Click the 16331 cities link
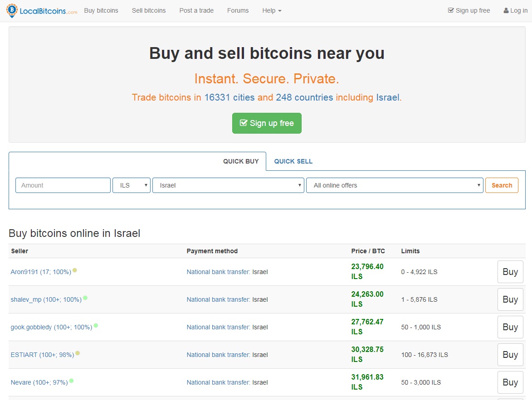Screen dimensions: 532x400 229,97
